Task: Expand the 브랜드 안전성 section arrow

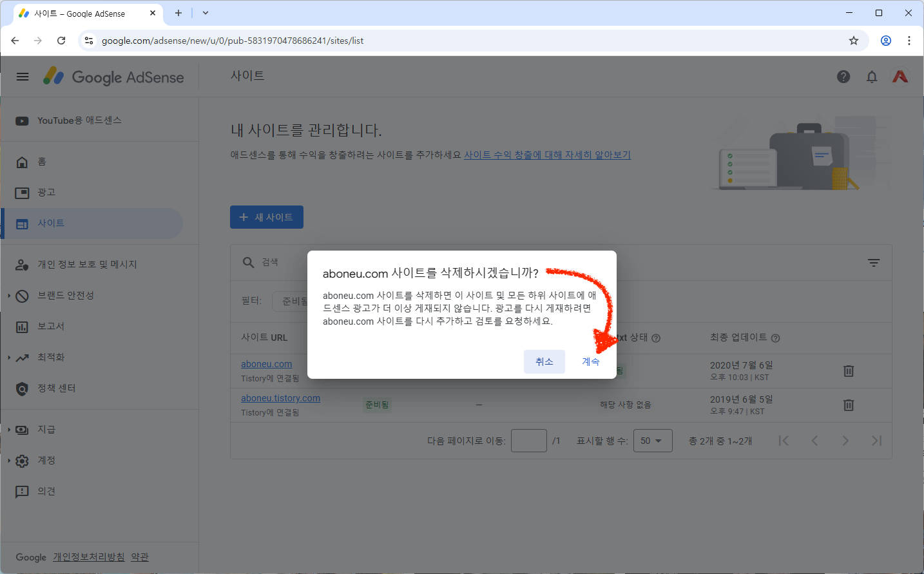Action: point(9,296)
